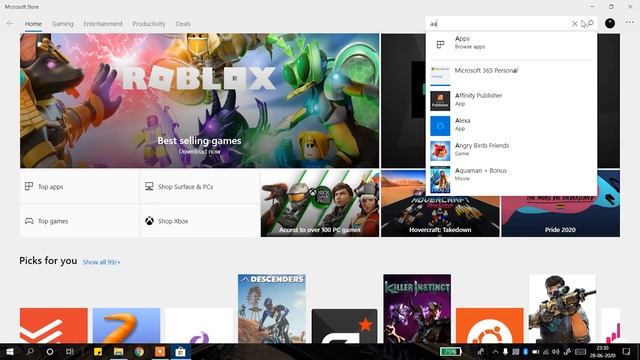Open Access to over 100 PC games tile
The width and height of the screenshot is (640, 360).
pyautogui.click(x=320, y=204)
